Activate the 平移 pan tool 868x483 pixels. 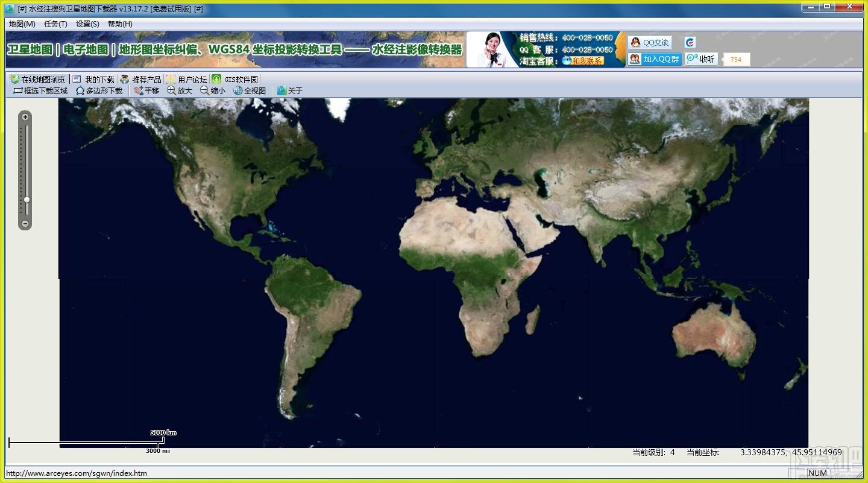[x=146, y=90]
